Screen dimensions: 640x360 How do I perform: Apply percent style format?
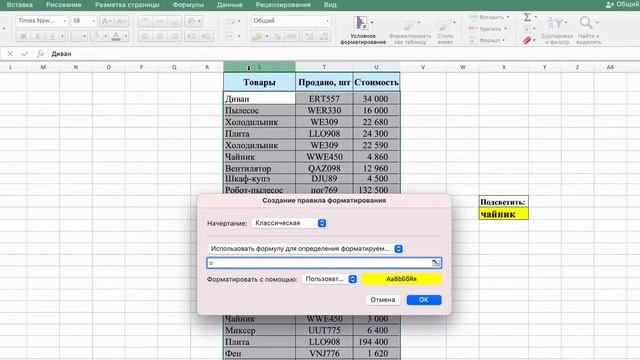click(278, 36)
